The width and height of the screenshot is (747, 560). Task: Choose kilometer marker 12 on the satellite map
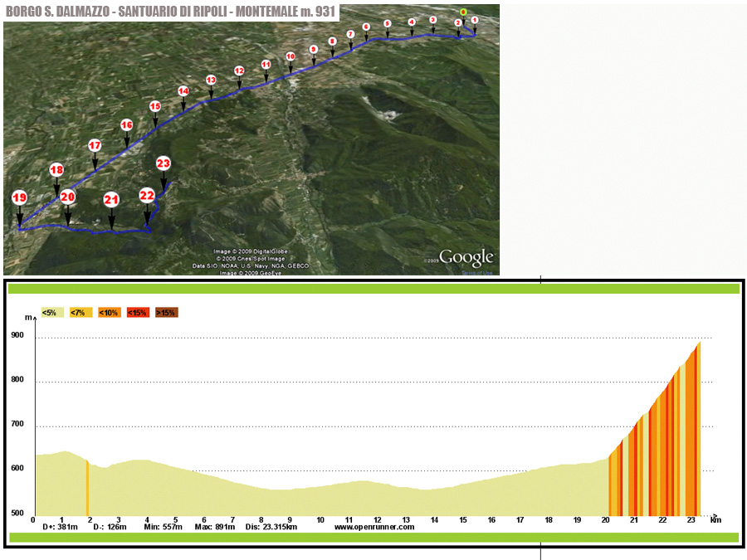point(239,71)
